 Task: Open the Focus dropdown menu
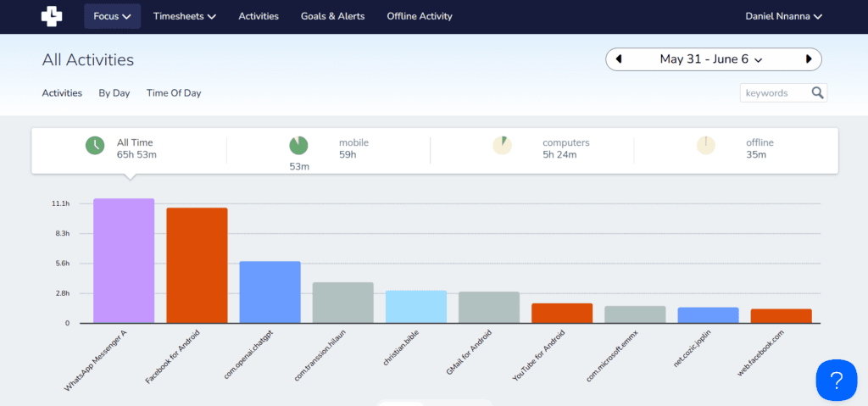113,16
